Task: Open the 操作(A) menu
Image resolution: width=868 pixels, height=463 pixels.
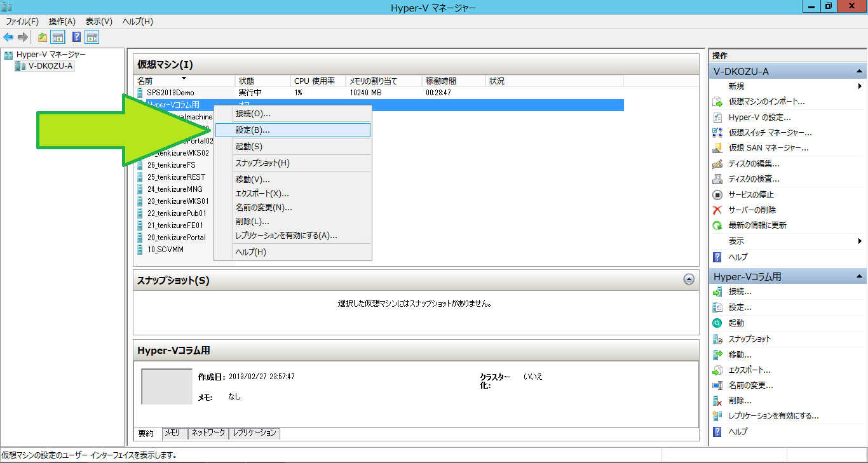Action: tap(62, 22)
